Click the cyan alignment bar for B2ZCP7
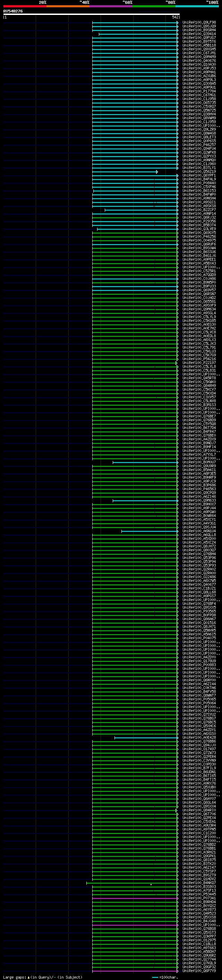 (142, 210)
